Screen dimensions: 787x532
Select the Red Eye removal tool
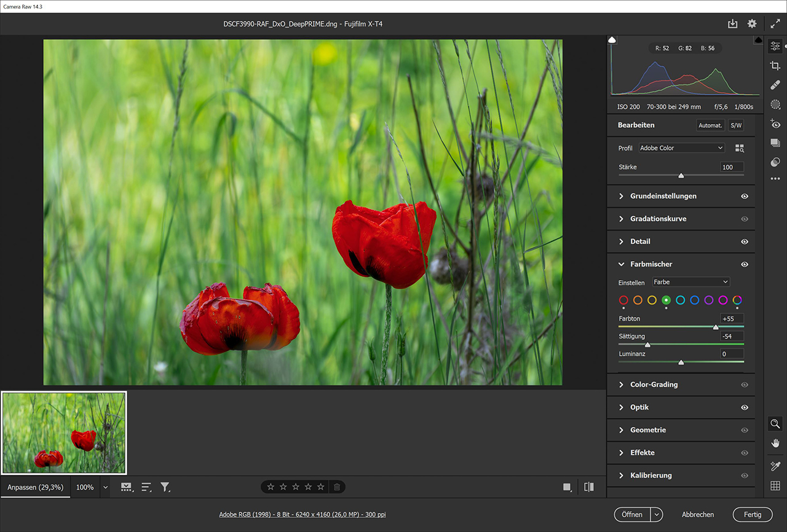coord(775,124)
